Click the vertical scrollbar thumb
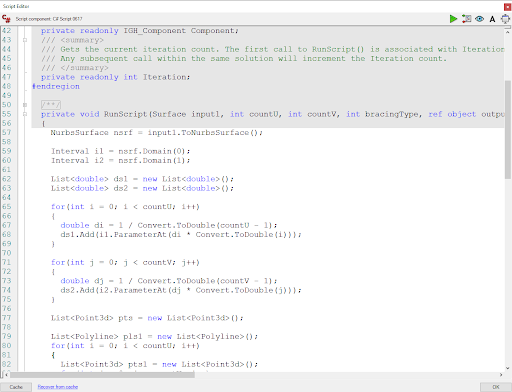The image size is (512, 392). point(507,129)
